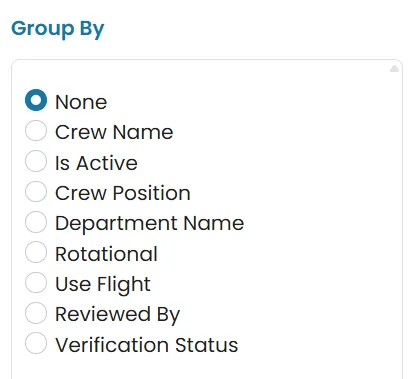Pick the Reviewed By radio circle

pyautogui.click(x=36, y=313)
